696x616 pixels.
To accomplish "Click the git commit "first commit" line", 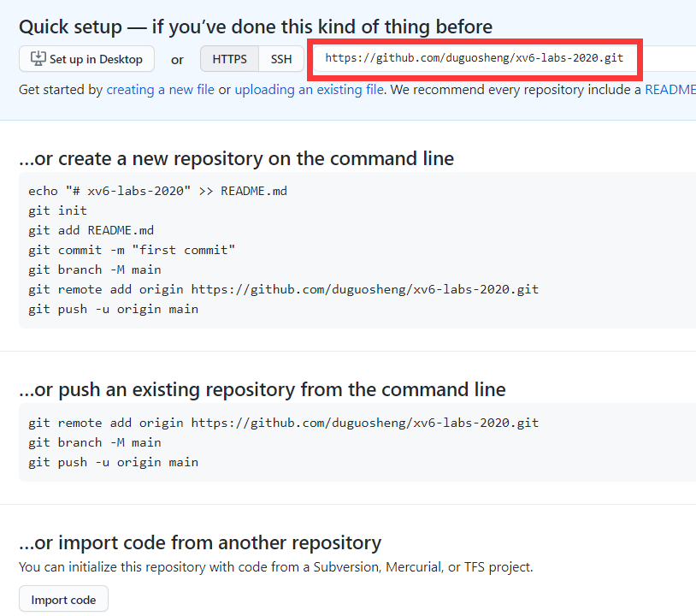I will 132,250.
